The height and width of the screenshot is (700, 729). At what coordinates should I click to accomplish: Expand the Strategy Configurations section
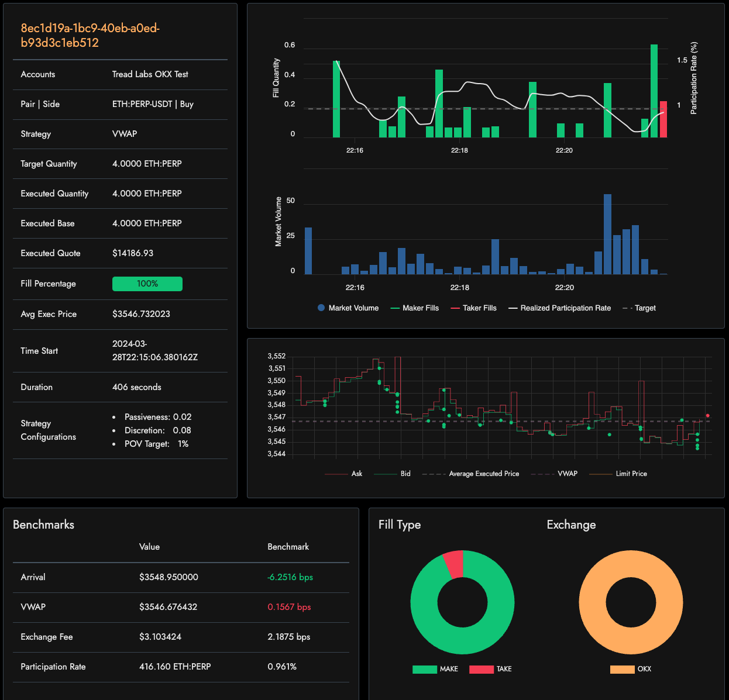point(48,430)
